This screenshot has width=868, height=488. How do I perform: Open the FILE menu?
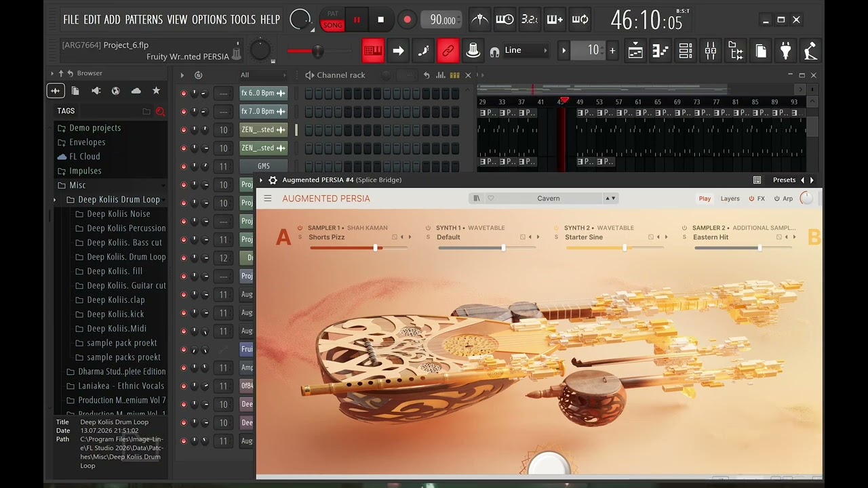click(71, 20)
